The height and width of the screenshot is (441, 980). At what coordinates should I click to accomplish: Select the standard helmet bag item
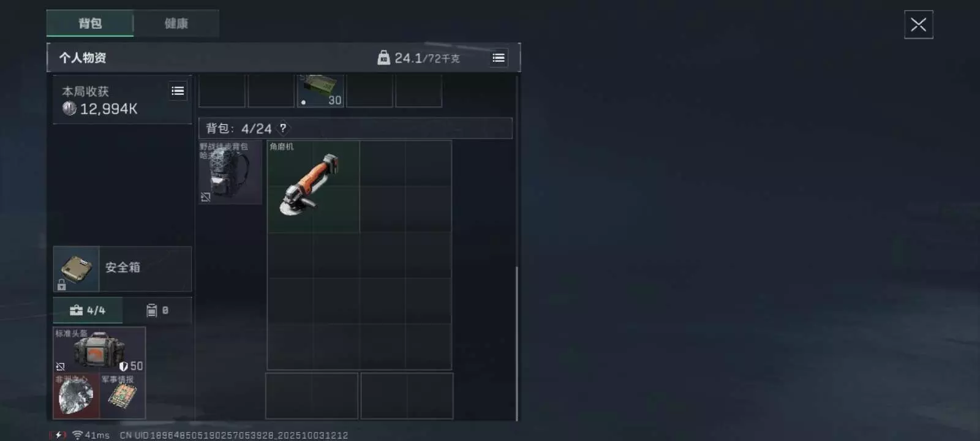[x=99, y=350]
